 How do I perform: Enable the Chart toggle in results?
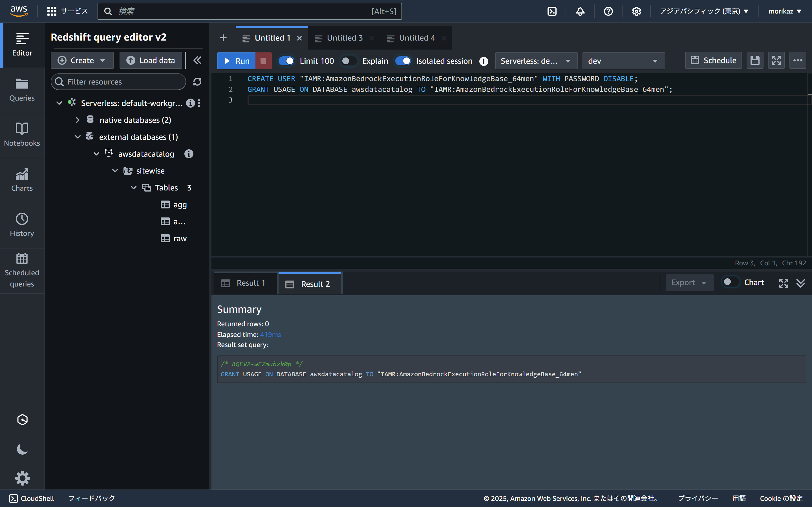[x=730, y=282]
